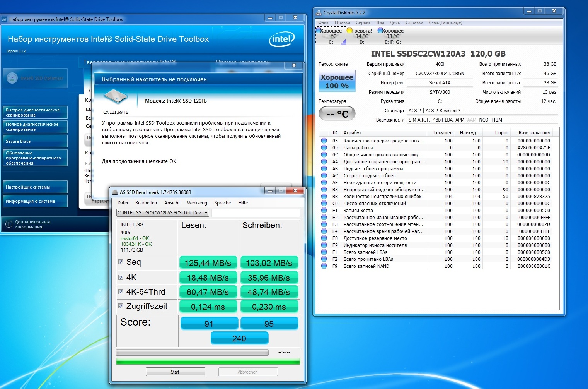Click the blue status dot for attribute 05
The image size is (588, 389).
click(x=324, y=141)
